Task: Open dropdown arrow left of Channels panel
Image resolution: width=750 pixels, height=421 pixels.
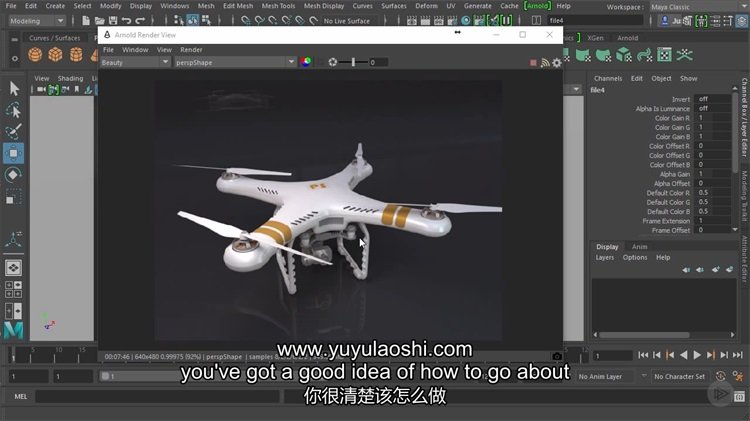Action: tap(576, 89)
